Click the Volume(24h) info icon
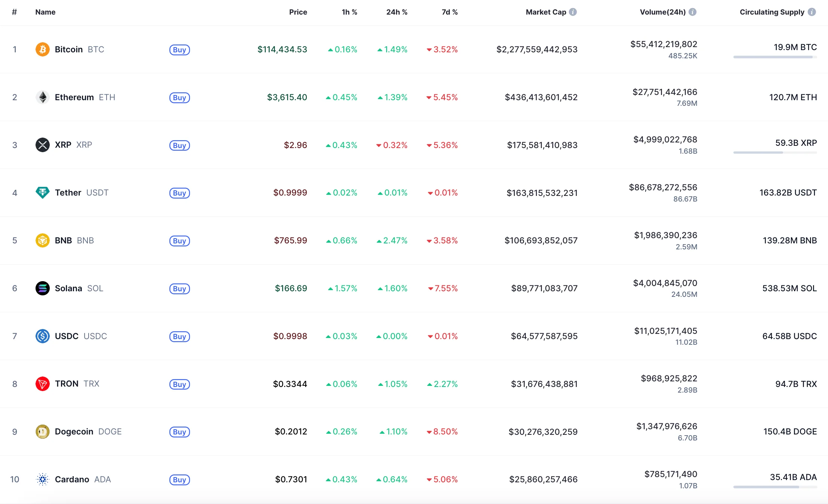This screenshot has width=828, height=504. click(693, 12)
